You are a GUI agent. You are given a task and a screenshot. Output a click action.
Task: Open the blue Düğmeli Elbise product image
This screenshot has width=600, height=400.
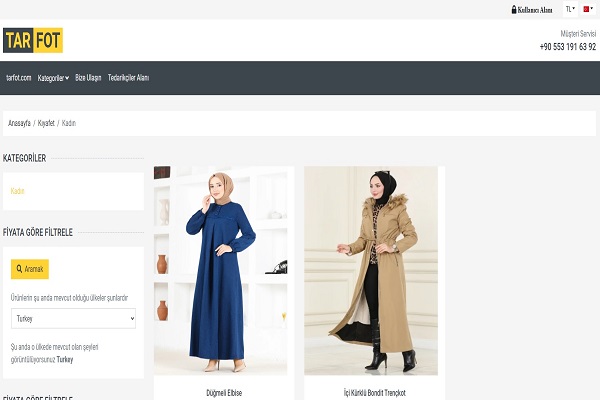(x=223, y=270)
